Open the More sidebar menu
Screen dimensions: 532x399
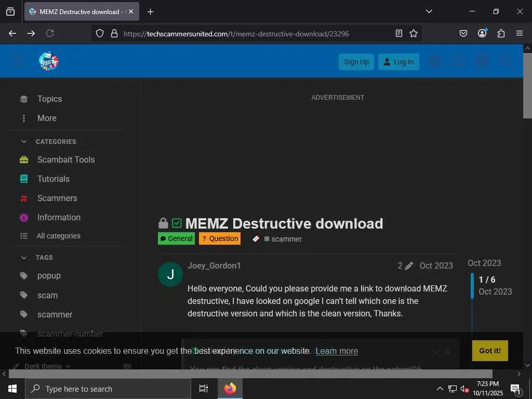[47, 118]
